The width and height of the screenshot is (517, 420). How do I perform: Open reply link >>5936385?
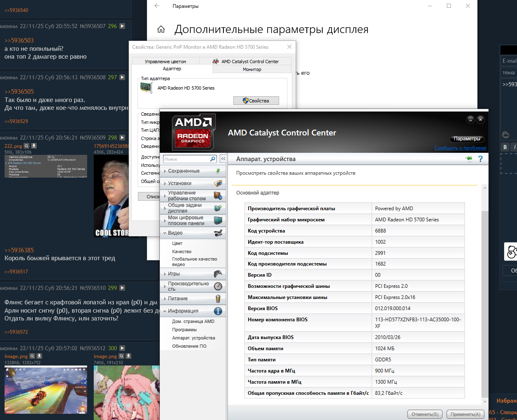pos(19,250)
